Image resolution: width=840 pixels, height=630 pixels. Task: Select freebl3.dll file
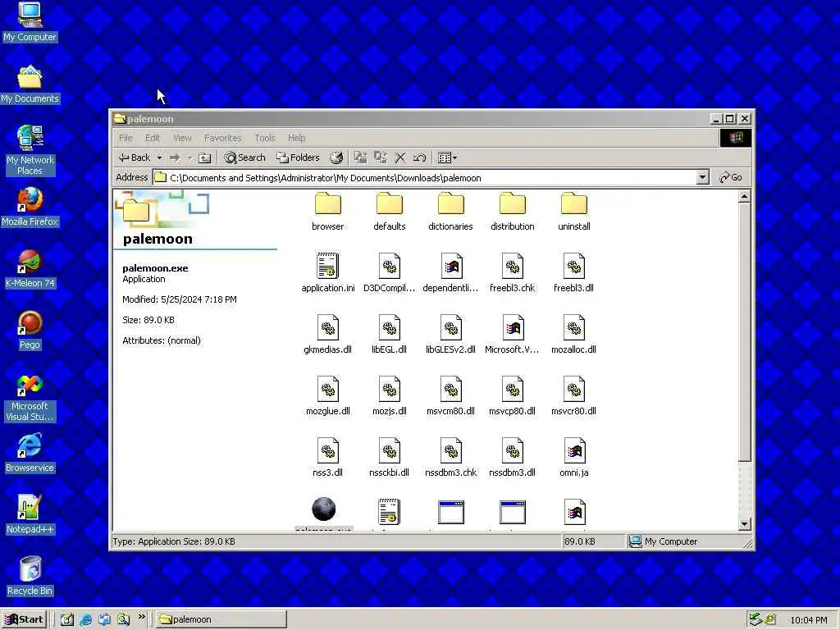click(x=573, y=272)
